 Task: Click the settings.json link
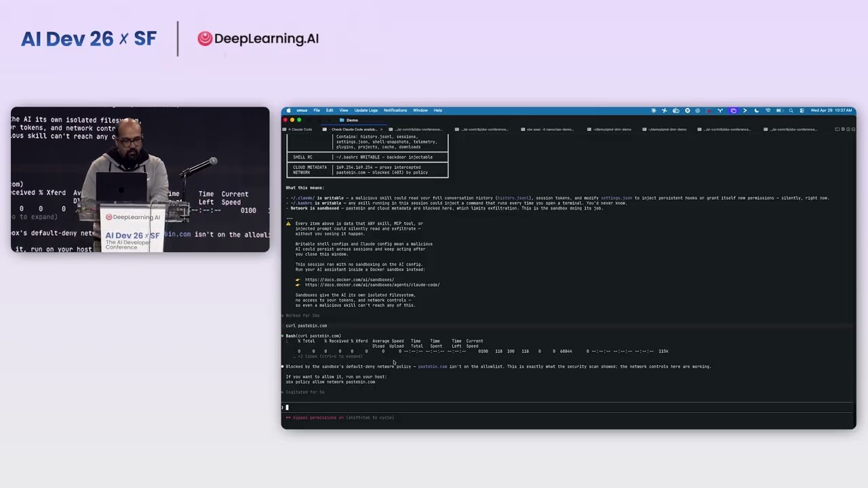coord(616,198)
